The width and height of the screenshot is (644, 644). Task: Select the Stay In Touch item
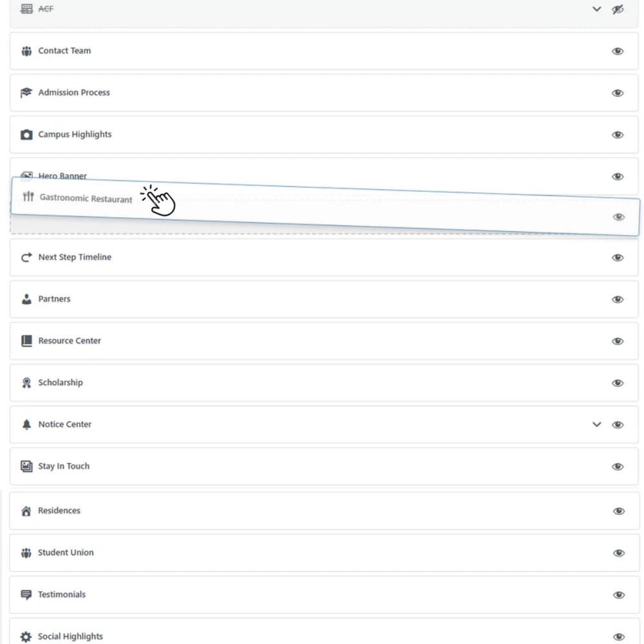[64, 466]
